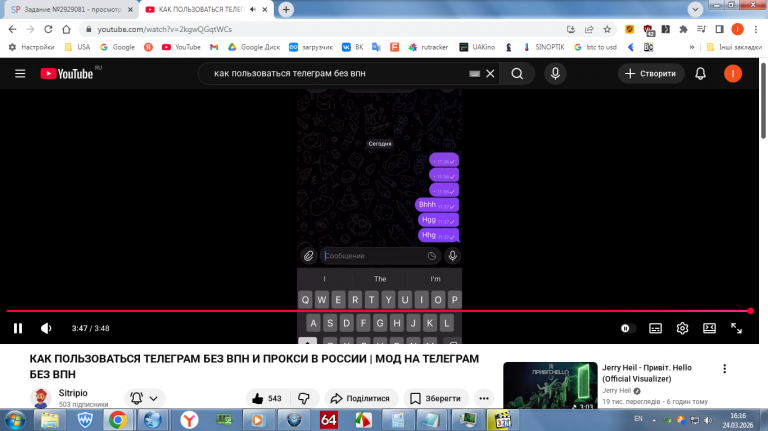Open the Jerry Heil video thumbnail
The image size is (768, 431).
(x=550, y=385)
